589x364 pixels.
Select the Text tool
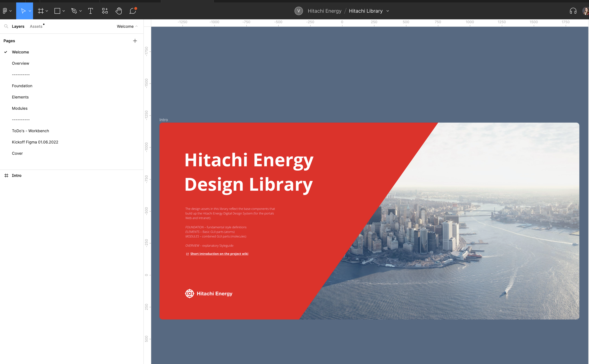coord(91,11)
